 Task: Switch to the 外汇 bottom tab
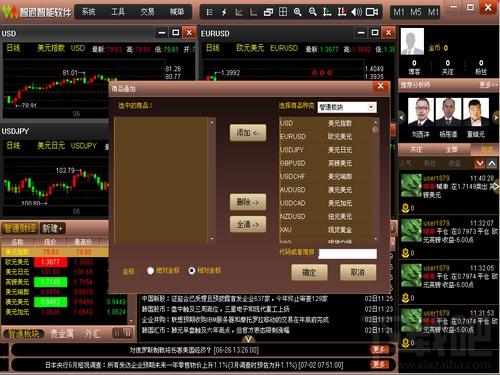coord(92,333)
